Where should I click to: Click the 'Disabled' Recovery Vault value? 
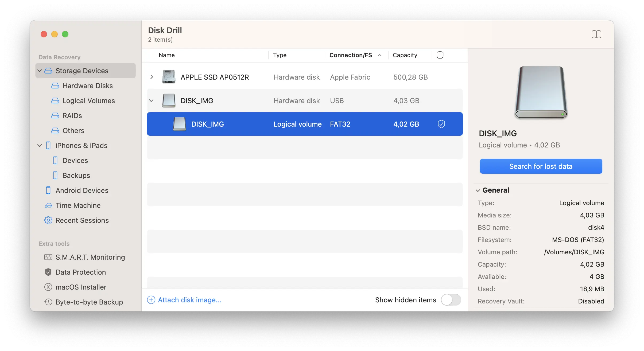(x=591, y=301)
